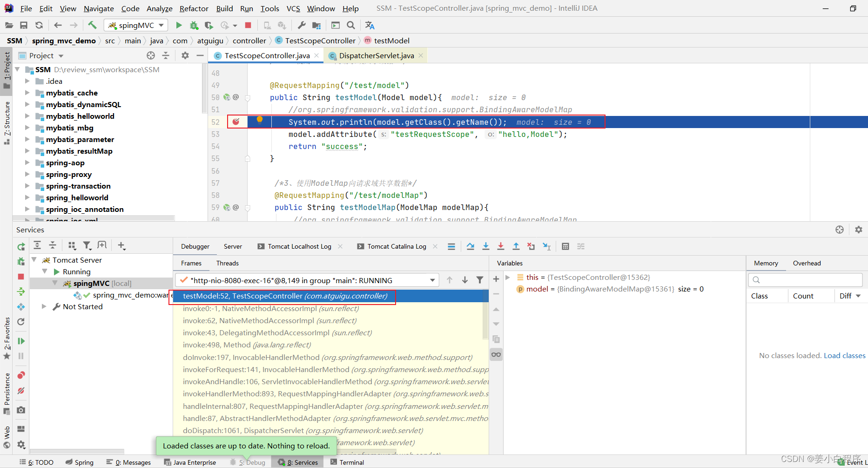Open the Terminal tool window button
This screenshot has width=868, height=468.
[x=347, y=462]
